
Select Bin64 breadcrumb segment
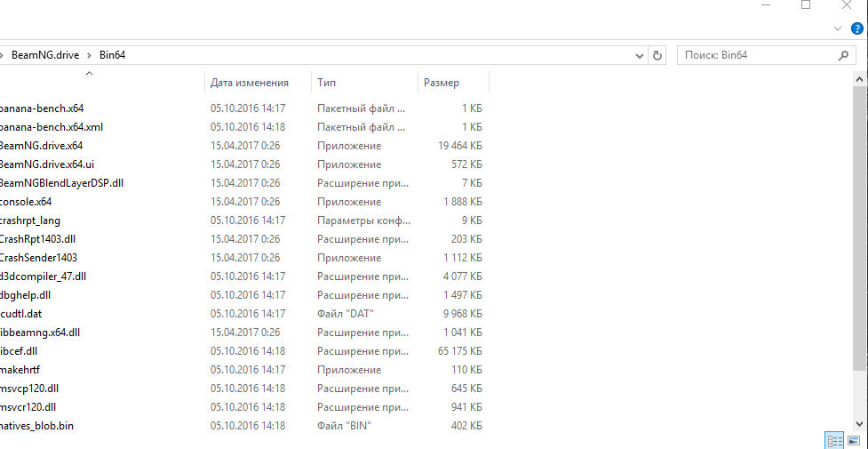point(112,55)
